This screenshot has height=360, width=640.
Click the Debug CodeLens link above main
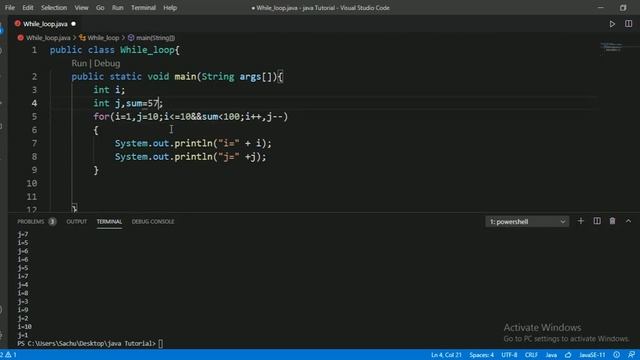107,63
